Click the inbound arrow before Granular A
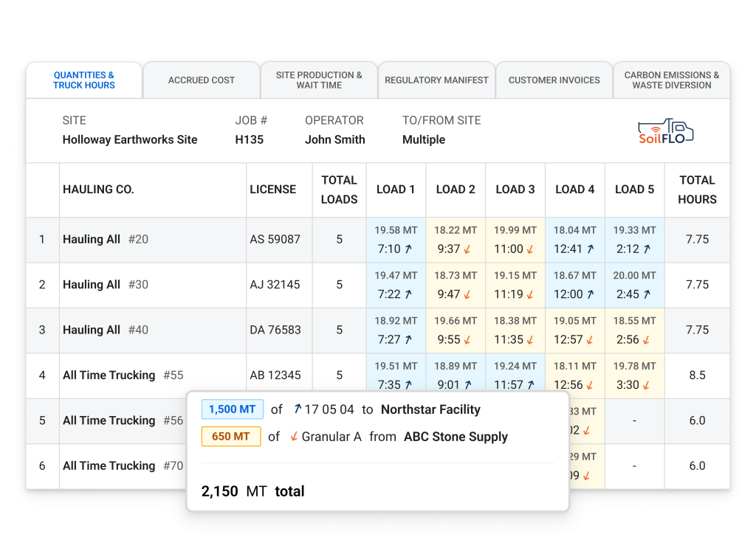This screenshot has height=551, width=756. [294, 437]
